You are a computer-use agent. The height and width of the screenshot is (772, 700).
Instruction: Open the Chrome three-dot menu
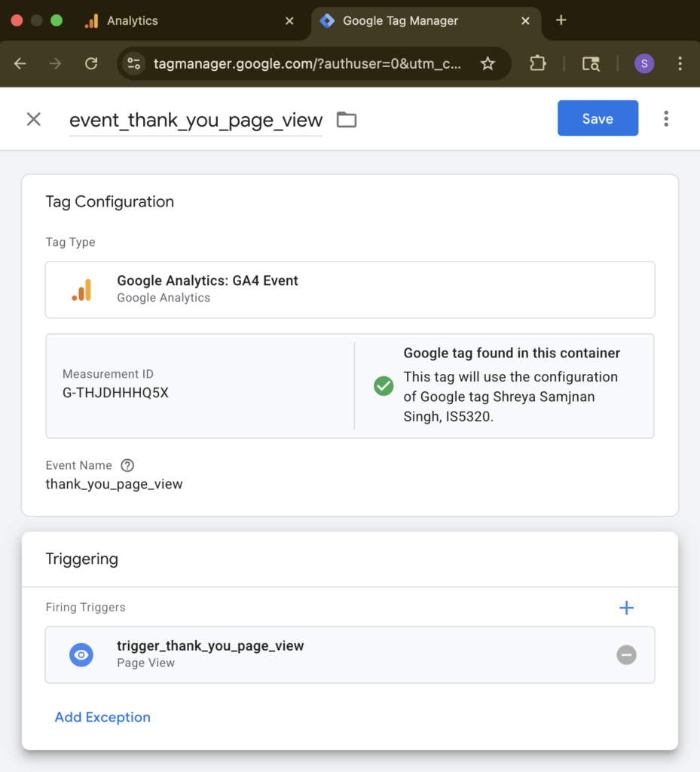[680, 64]
